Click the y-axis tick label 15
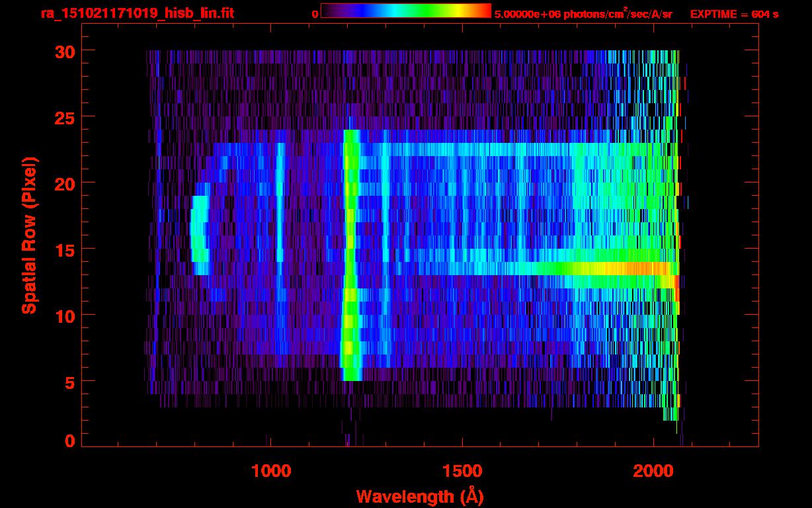The image size is (812, 508). point(65,249)
